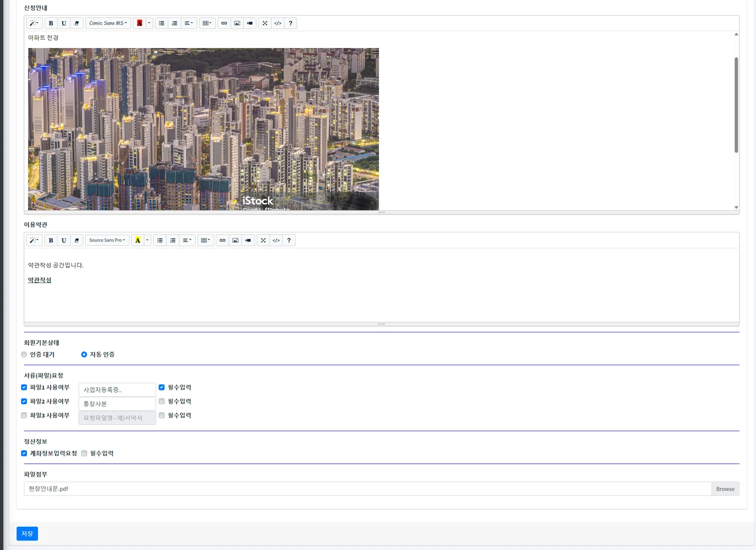The height and width of the screenshot is (550, 756).
Task: Insert unordered list in 신청안내 editor
Action: [162, 23]
